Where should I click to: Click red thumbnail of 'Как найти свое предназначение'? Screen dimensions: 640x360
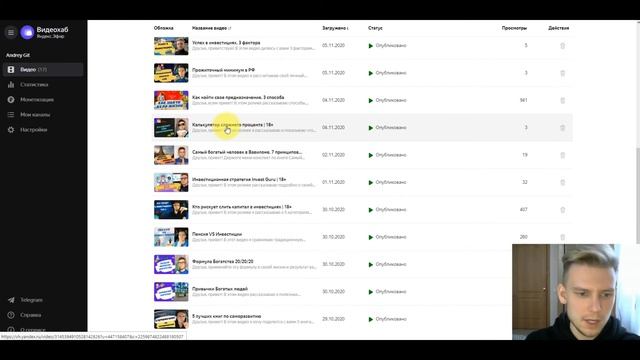[x=171, y=100]
